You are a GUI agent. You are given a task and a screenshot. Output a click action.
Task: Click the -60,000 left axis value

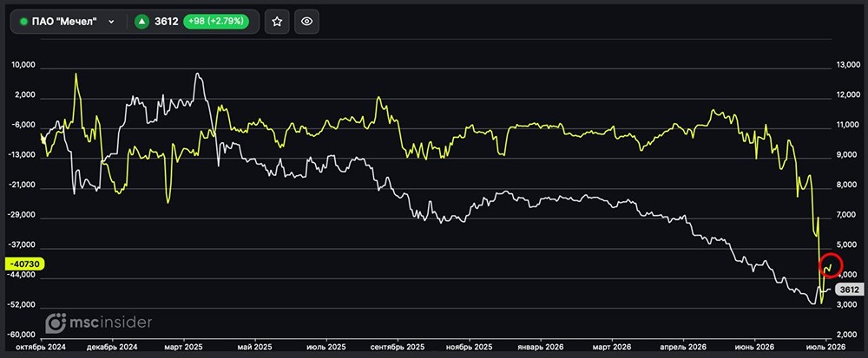pos(22,335)
